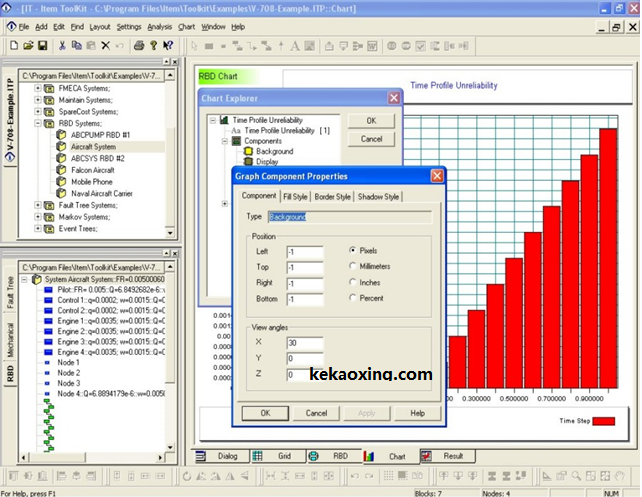Click the Falcon Aircraft project icon

pyautogui.click(x=61, y=170)
